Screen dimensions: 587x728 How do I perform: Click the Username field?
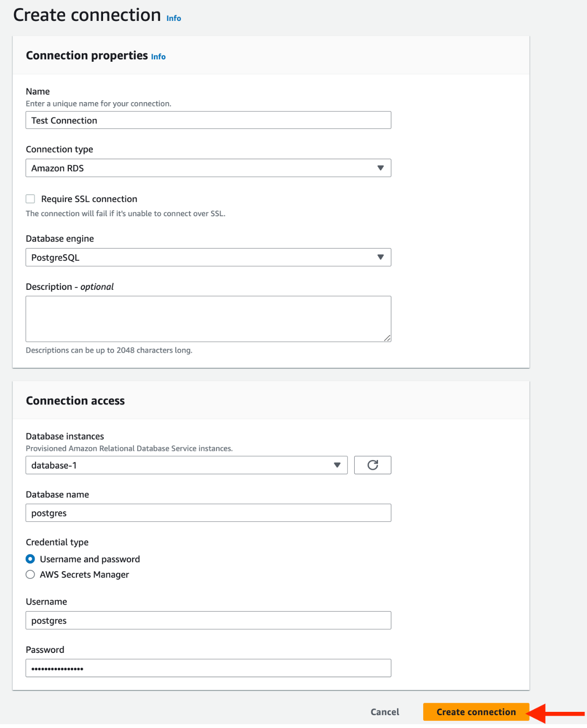[x=208, y=620]
